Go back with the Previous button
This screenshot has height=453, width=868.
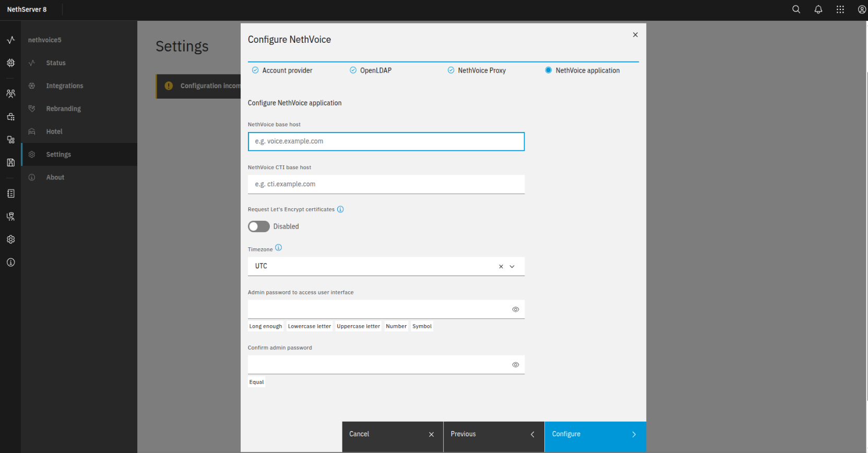(x=493, y=434)
